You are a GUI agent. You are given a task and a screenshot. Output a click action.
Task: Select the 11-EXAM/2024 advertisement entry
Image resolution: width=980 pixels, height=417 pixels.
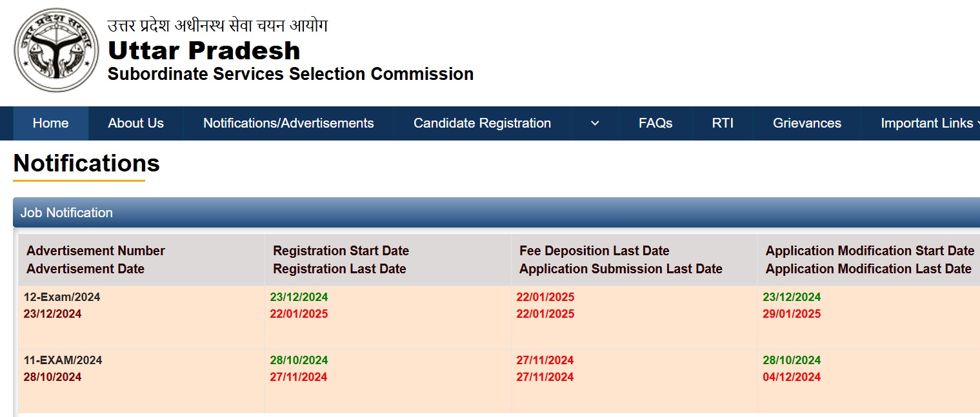pos(63,360)
